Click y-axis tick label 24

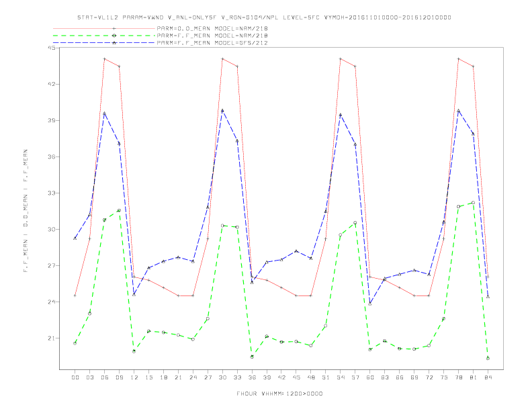[x=51, y=302]
